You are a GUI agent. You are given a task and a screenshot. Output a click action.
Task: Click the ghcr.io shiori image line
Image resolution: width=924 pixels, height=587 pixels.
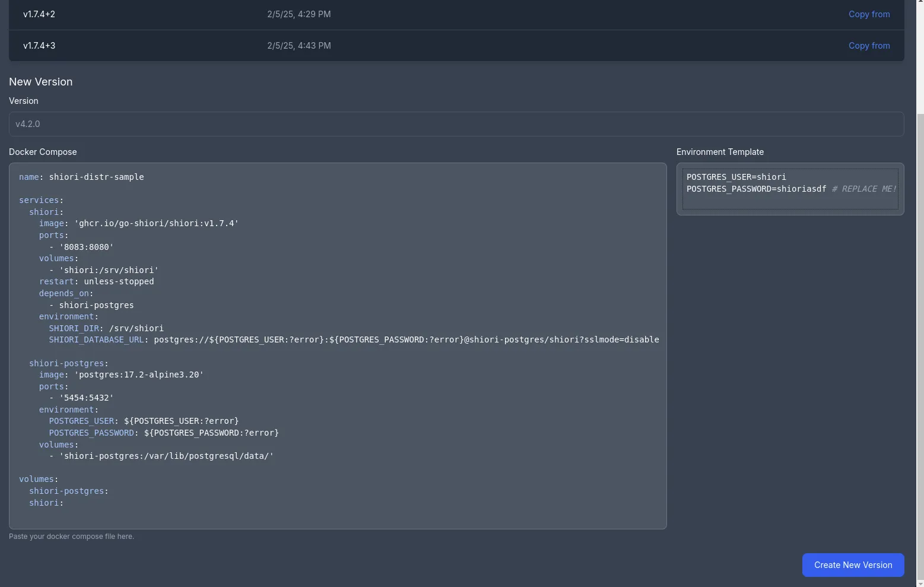tap(139, 223)
